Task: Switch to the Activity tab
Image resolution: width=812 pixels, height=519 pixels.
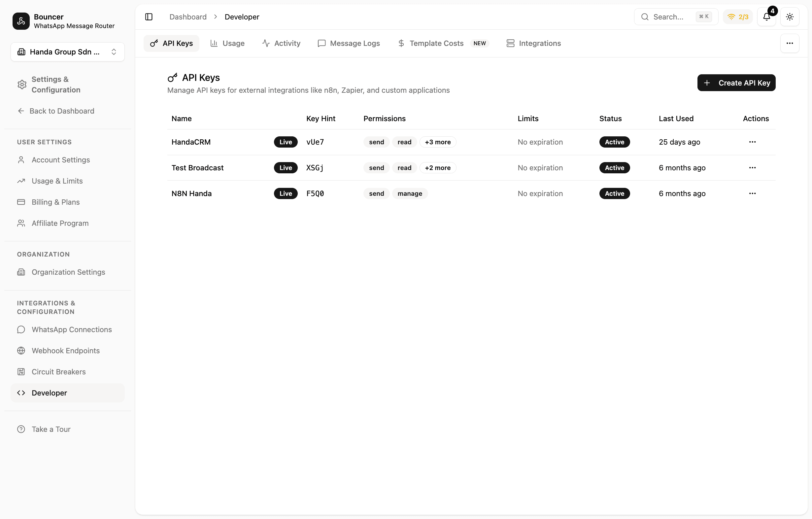Action: [x=281, y=43]
